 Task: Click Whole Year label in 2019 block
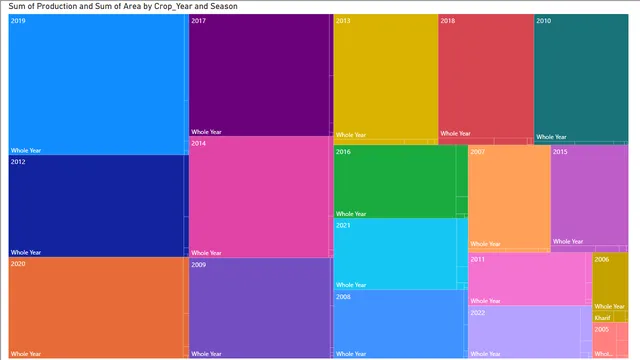click(26, 150)
